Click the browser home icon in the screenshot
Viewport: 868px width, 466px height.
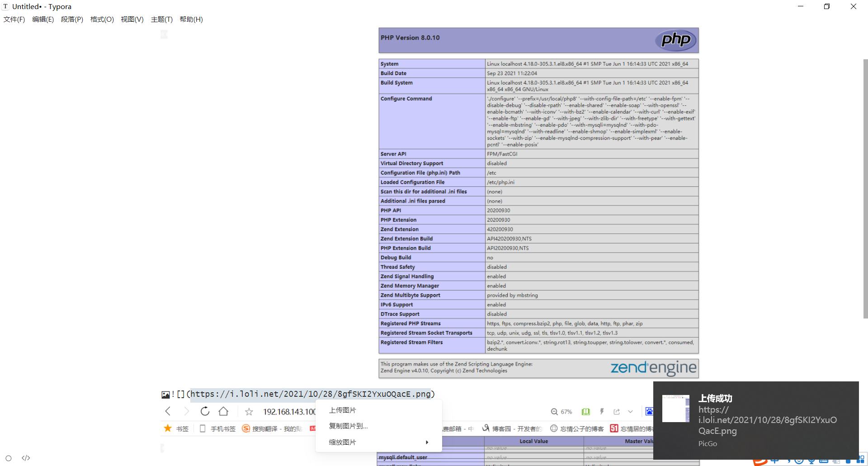[223, 411]
